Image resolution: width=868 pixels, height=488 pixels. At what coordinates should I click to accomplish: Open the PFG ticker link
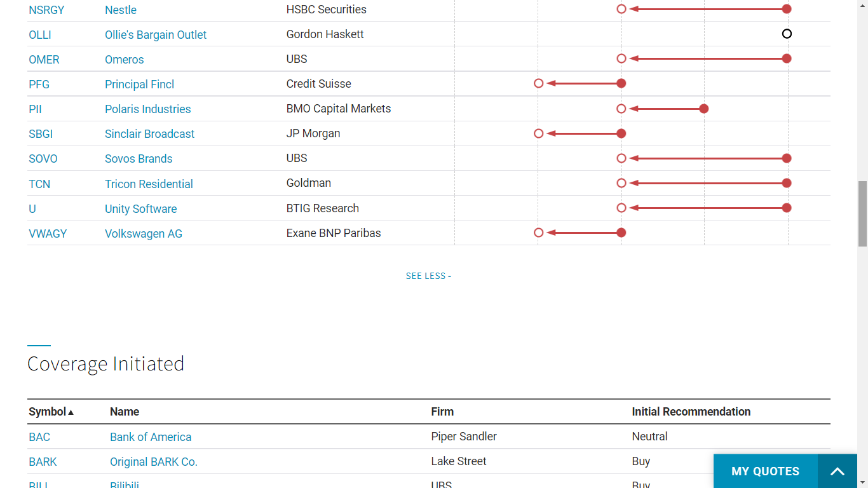click(39, 85)
